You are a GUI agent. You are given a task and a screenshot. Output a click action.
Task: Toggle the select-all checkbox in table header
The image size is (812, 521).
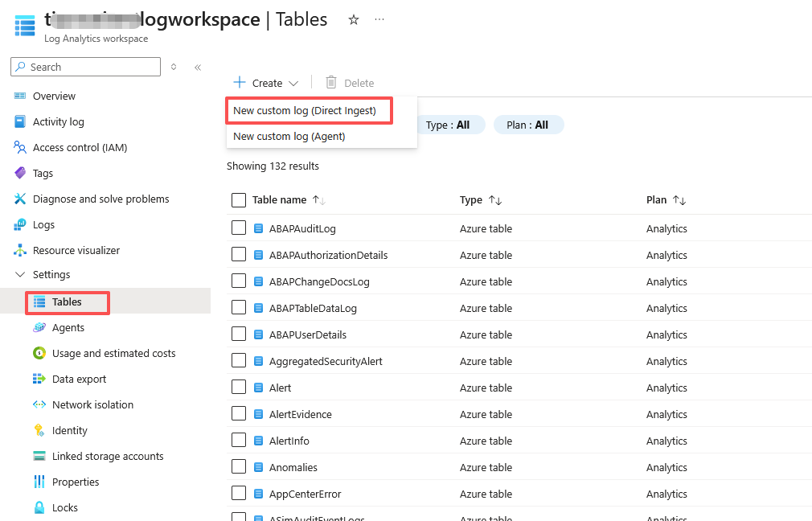coord(239,199)
